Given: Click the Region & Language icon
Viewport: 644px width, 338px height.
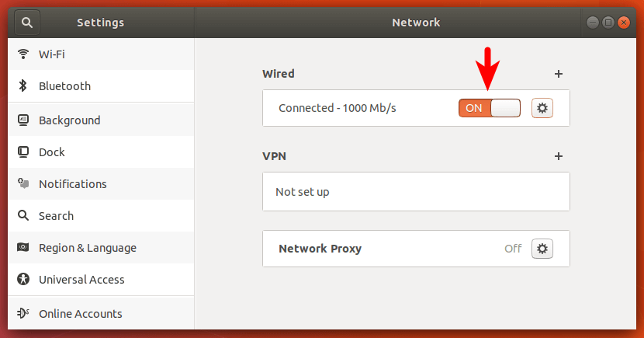Looking at the screenshot, I should 23,248.
